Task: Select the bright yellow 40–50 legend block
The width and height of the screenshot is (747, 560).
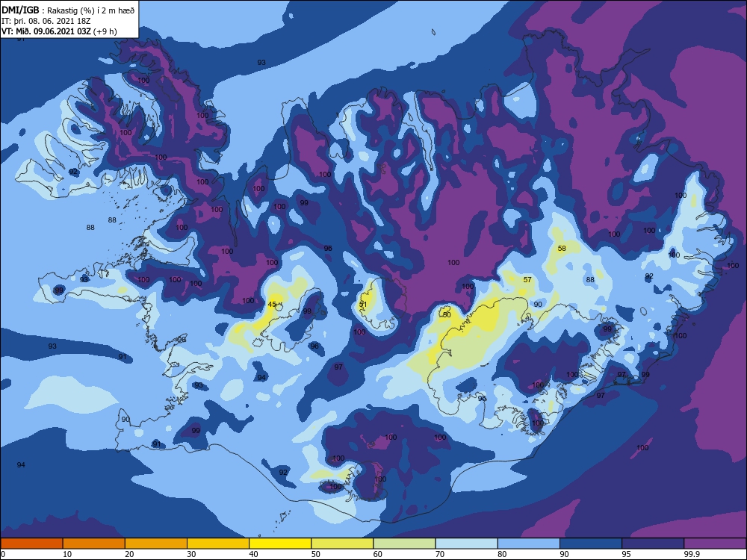Action: (280, 544)
